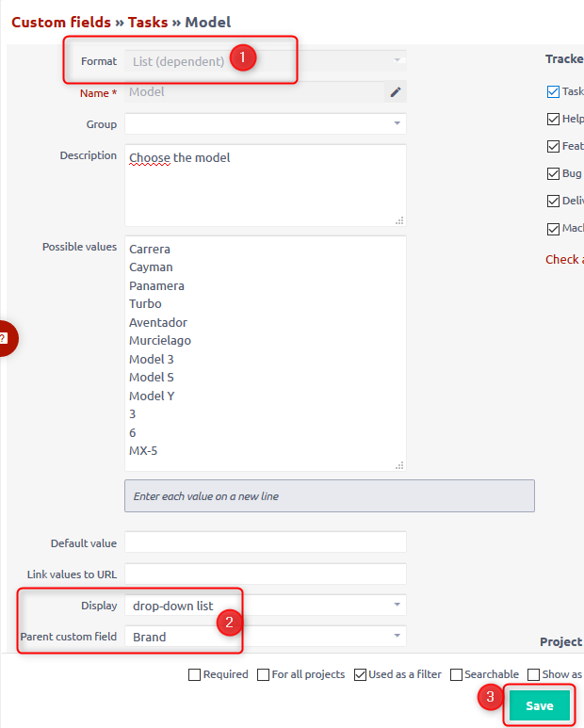Focus the Link values to URL field
The height and width of the screenshot is (728, 584).
[265, 574]
